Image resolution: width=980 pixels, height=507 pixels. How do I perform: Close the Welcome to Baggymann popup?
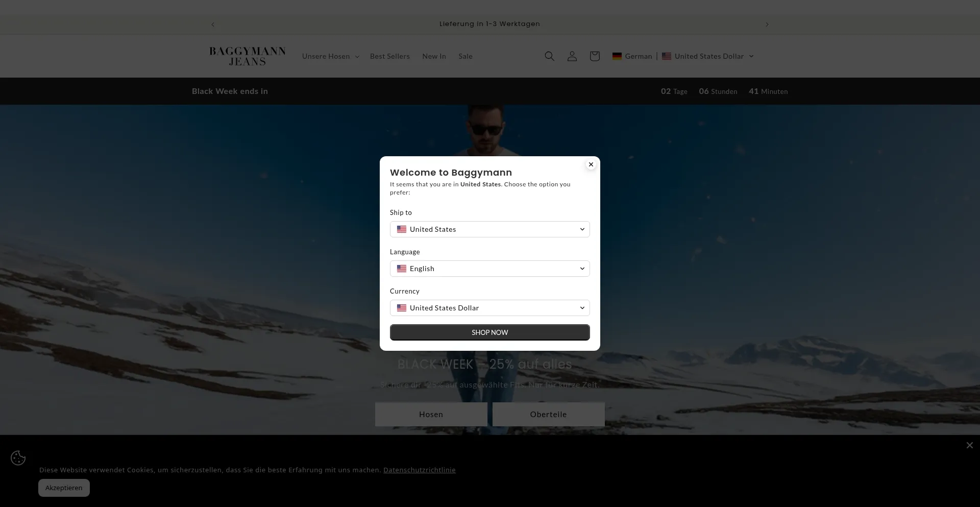coord(591,164)
